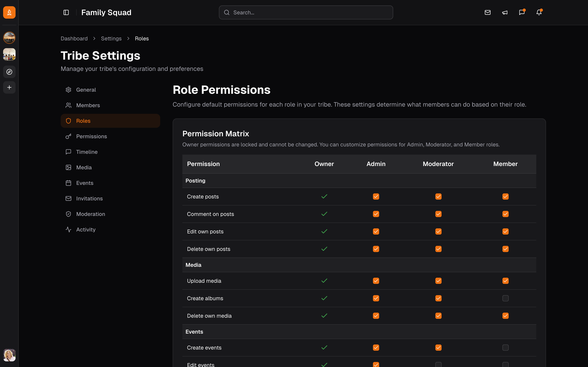This screenshot has height=367, width=588.
Task: Navigate to Dashboard via breadcrumb
Action: pos(74,38)
